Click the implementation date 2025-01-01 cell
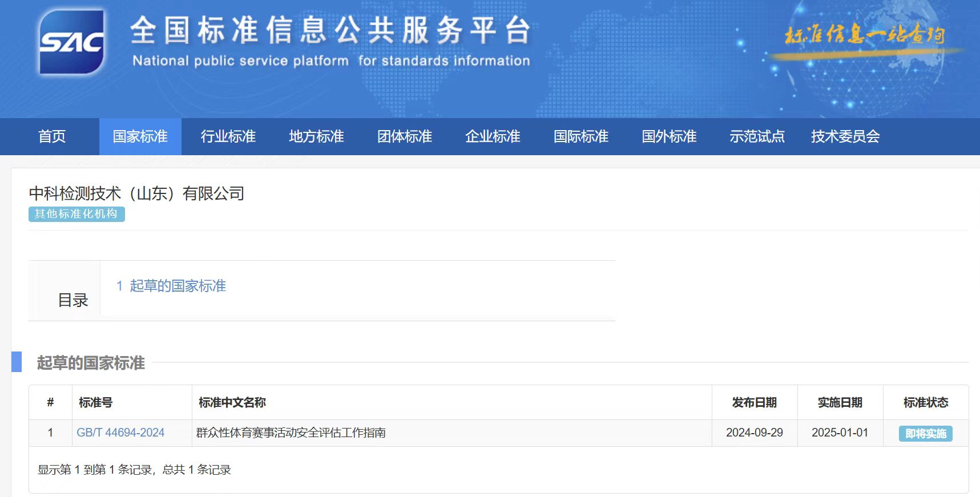 coord(840,433)
